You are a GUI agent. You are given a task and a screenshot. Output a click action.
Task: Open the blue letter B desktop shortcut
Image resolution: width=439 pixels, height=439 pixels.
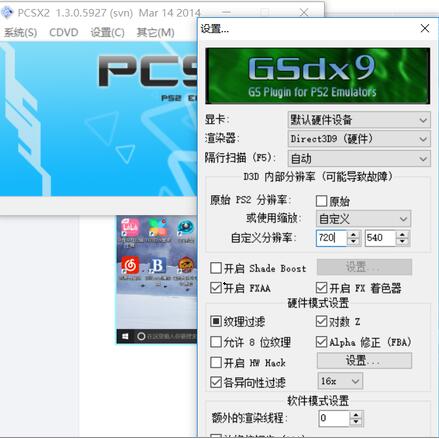pyautogui.click(x=158, y=265)
